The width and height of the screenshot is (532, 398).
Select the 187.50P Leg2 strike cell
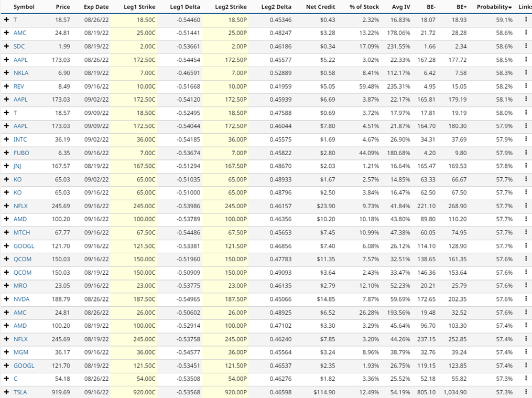(236, 299)
